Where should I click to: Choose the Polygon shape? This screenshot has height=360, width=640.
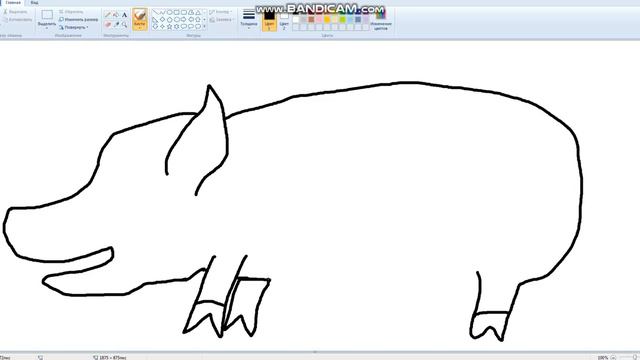(x=191, y=13)
